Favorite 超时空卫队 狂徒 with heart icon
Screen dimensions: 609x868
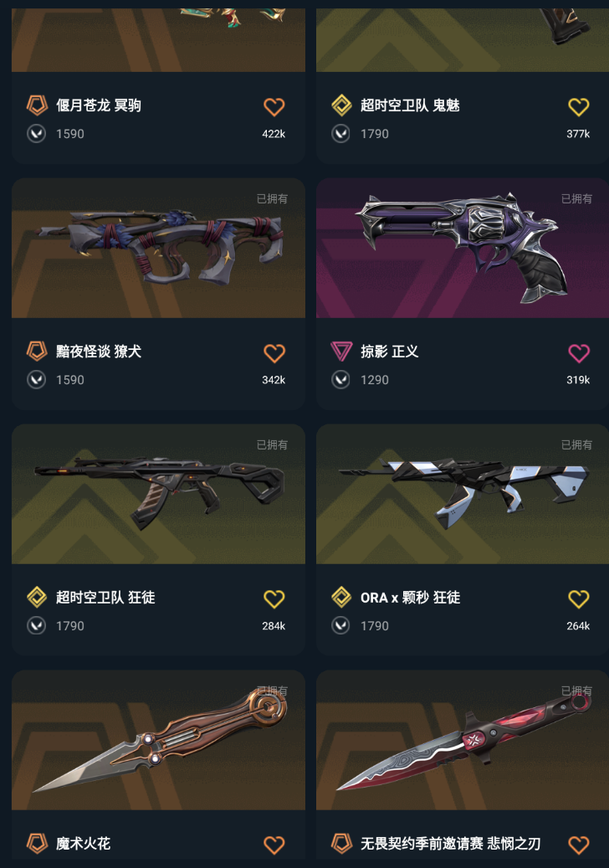pos(274,599)
